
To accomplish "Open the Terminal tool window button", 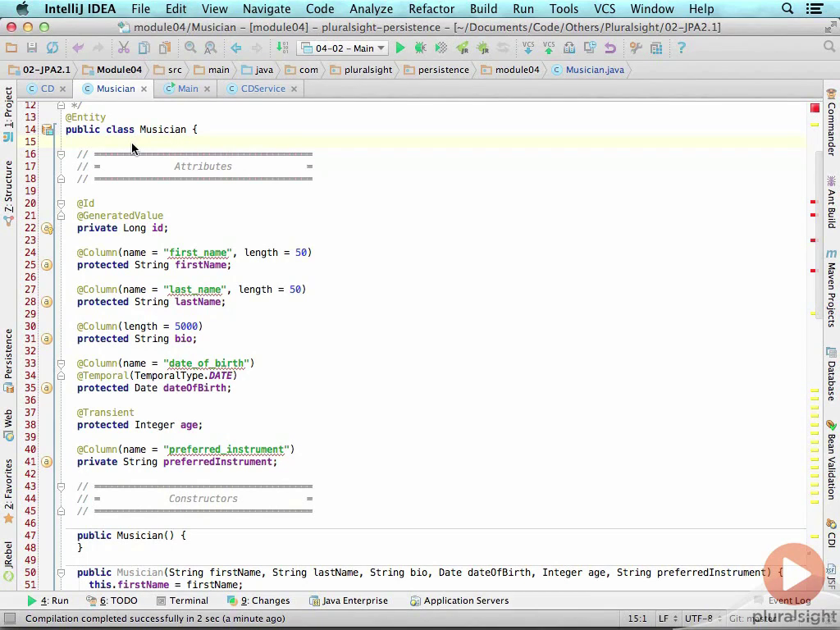I will pyautogui.click(x=182, y=600).
